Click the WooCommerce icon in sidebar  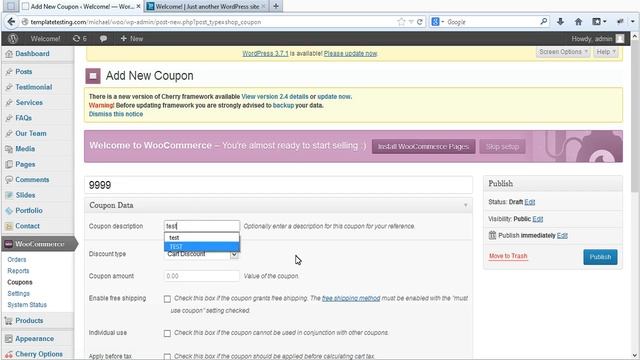pos(9,244)
